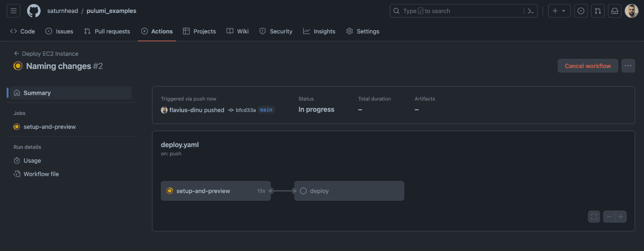Switch to the Code tab
Screen dimensions: 644x251
23,31
